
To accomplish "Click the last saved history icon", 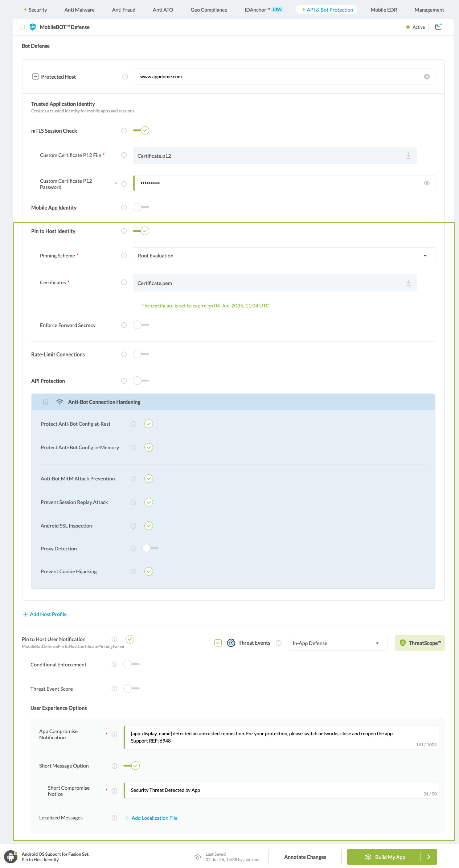I will (198, 857).
